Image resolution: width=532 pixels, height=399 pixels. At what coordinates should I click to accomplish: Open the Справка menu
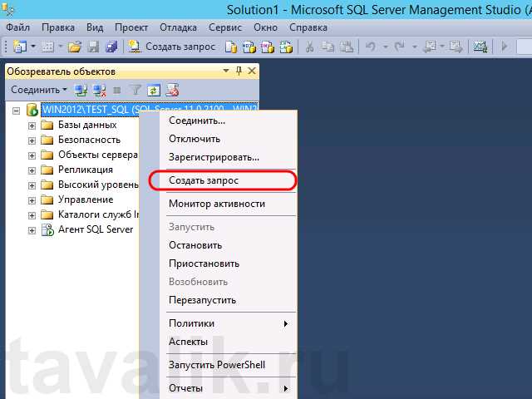coord(308,27)
